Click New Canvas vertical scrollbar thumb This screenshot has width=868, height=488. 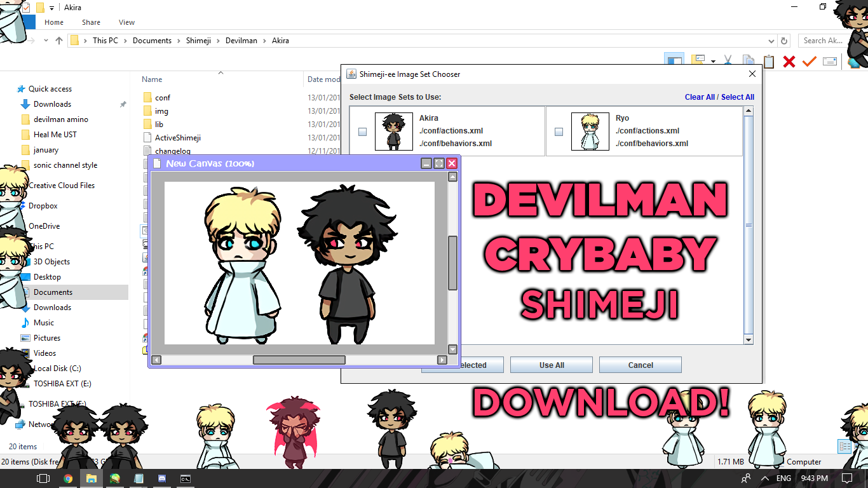(x=453, y=263)
